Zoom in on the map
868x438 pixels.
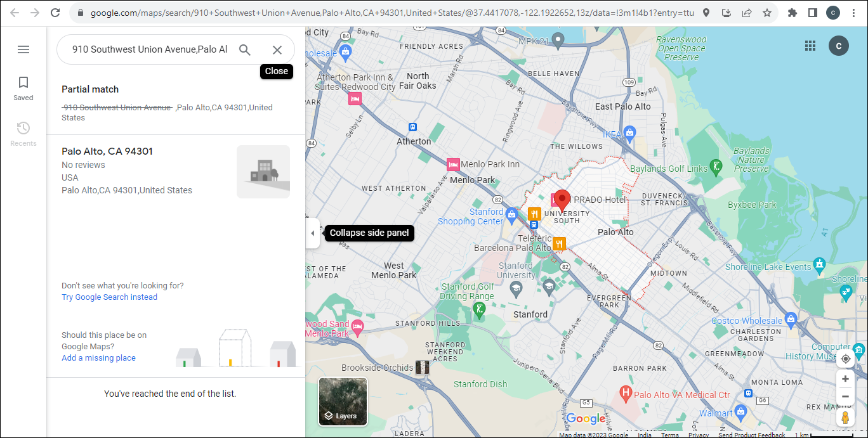pyautogui.click(x=845, y=379)
